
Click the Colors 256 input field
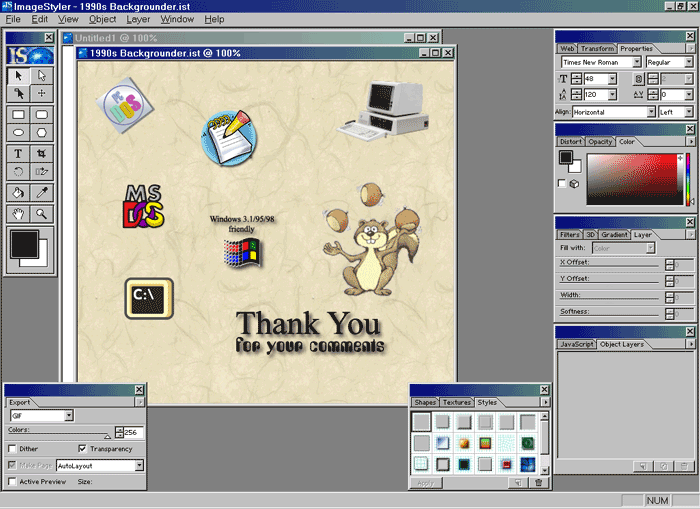pos(133,432)
